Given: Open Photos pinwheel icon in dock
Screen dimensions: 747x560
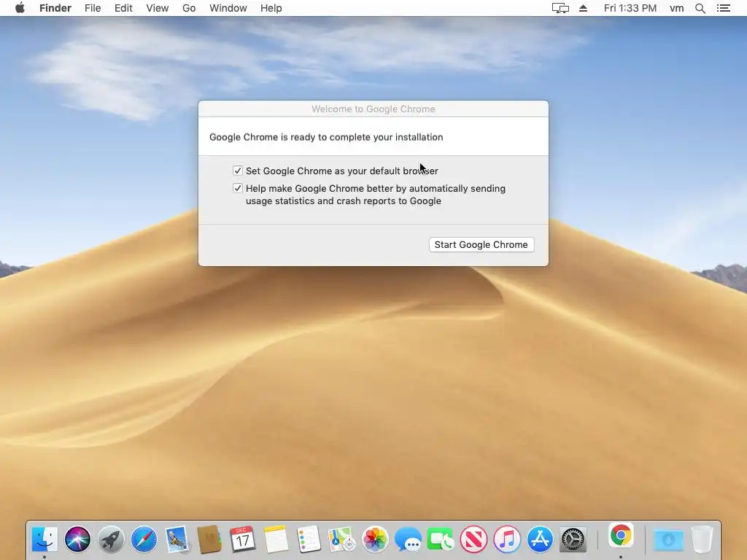Looking at the screenshot, I should tap(375, 540).
